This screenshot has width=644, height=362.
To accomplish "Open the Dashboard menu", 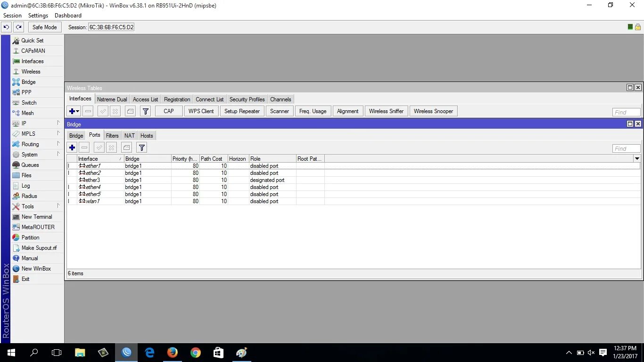I will coord(68,16).
